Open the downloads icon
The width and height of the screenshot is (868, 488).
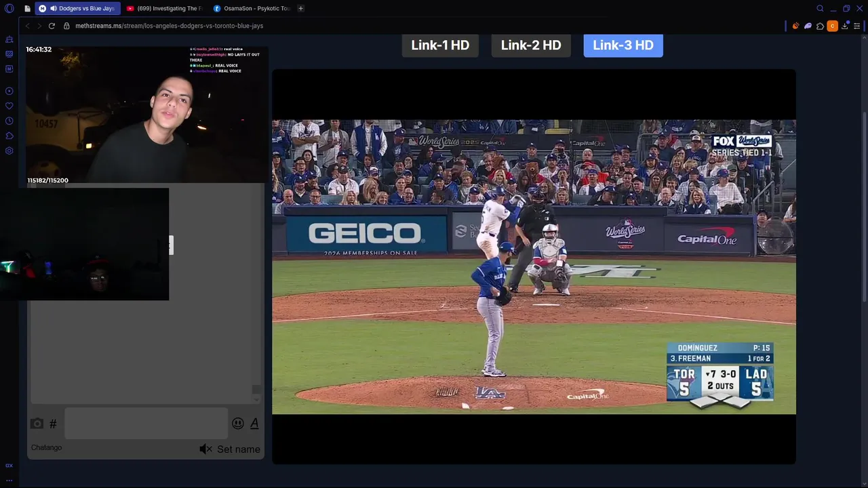pyautogui.click(x=845, y=26)
